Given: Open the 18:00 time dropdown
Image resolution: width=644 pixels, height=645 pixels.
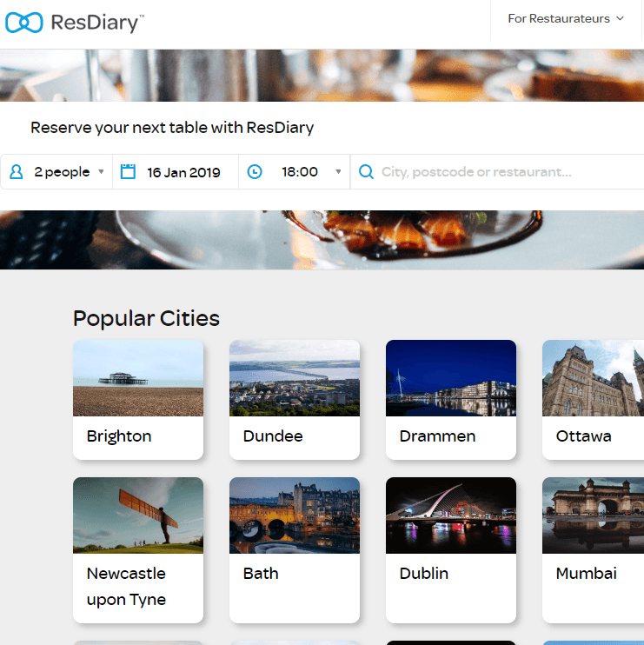Looking at the screenshot, I should click(x=309, y=172).
